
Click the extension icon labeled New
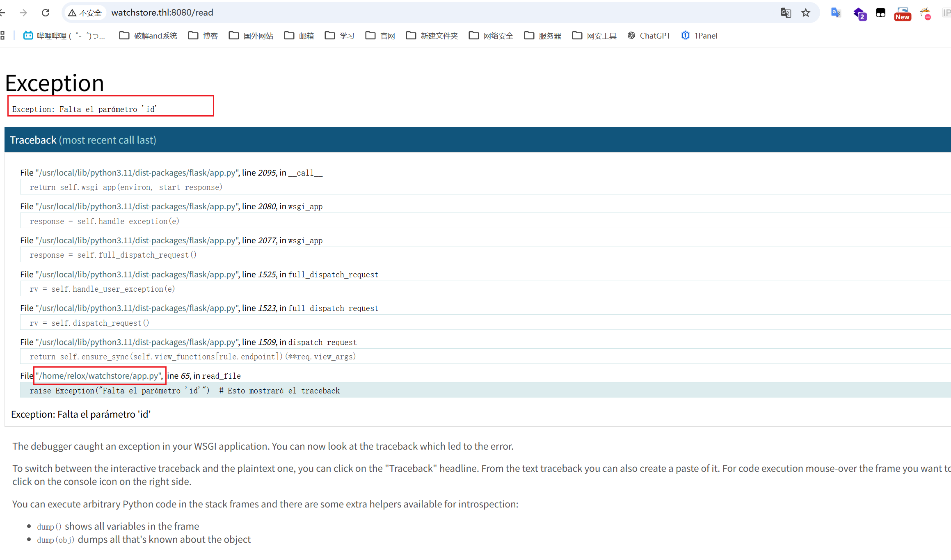(x=902, y=14)
